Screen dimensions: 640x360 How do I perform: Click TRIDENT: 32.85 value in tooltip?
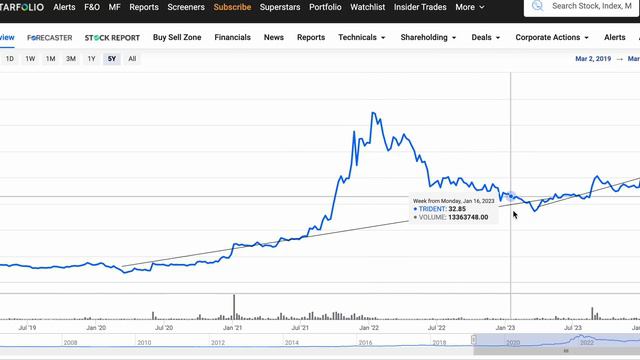[442, 209]
